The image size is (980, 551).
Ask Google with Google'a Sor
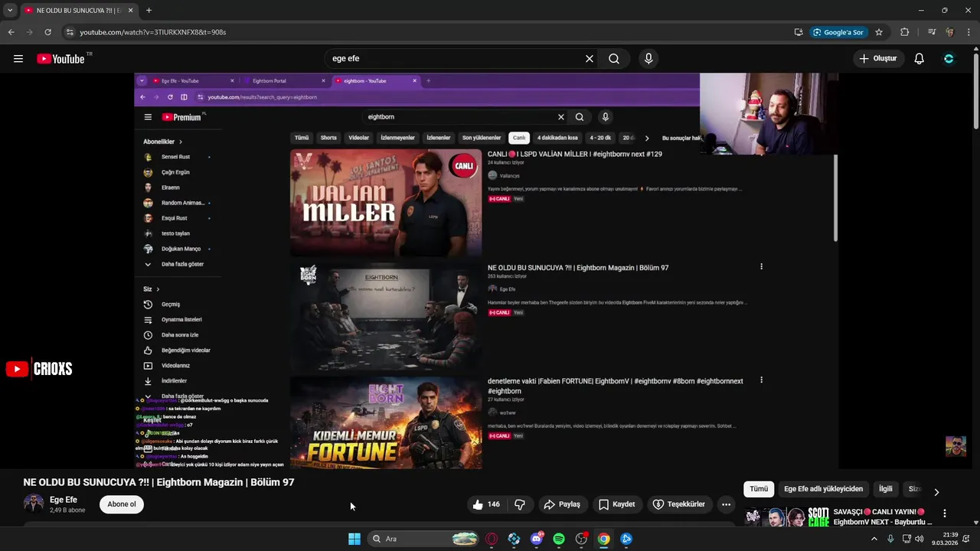click(x=838, y=32)
